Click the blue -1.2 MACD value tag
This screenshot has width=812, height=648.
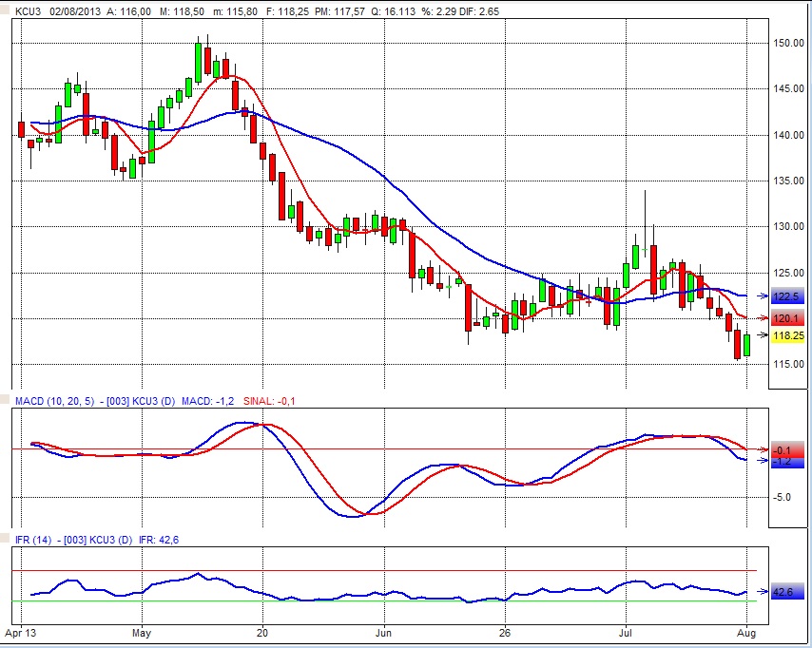pyautogui.click(x=783, y=461)
